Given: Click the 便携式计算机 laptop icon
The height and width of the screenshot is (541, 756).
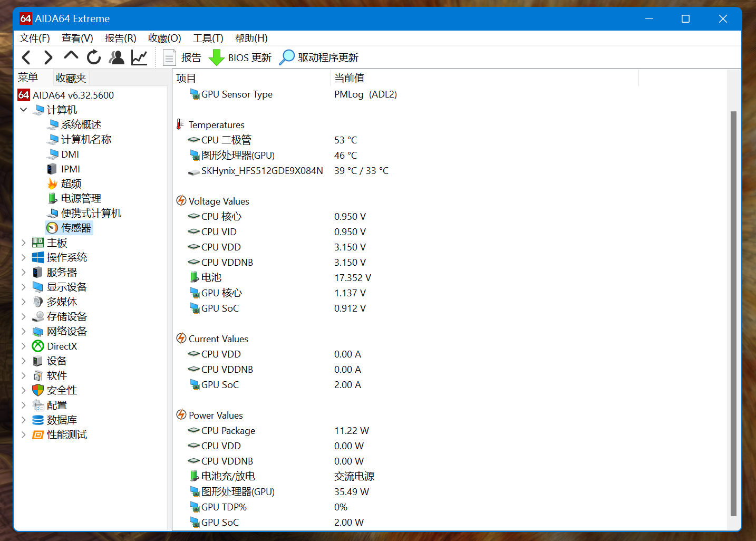Looking at the screenshot, I should click(x=52, y=213).
